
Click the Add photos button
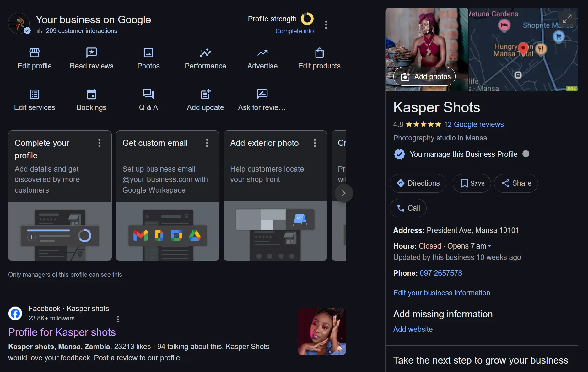point(424,76)
